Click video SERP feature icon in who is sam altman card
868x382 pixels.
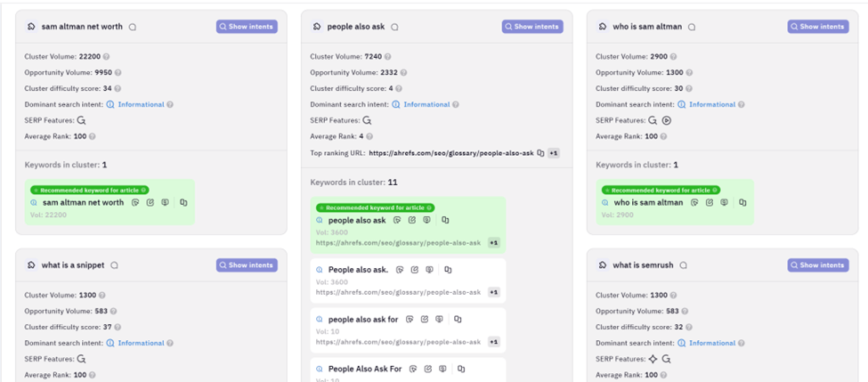(x=667, y=120)
